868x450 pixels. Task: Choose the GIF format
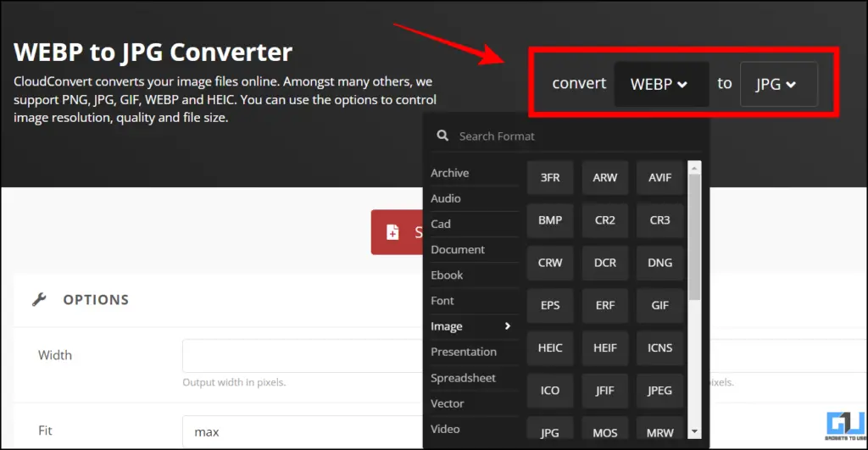(659, 306)
